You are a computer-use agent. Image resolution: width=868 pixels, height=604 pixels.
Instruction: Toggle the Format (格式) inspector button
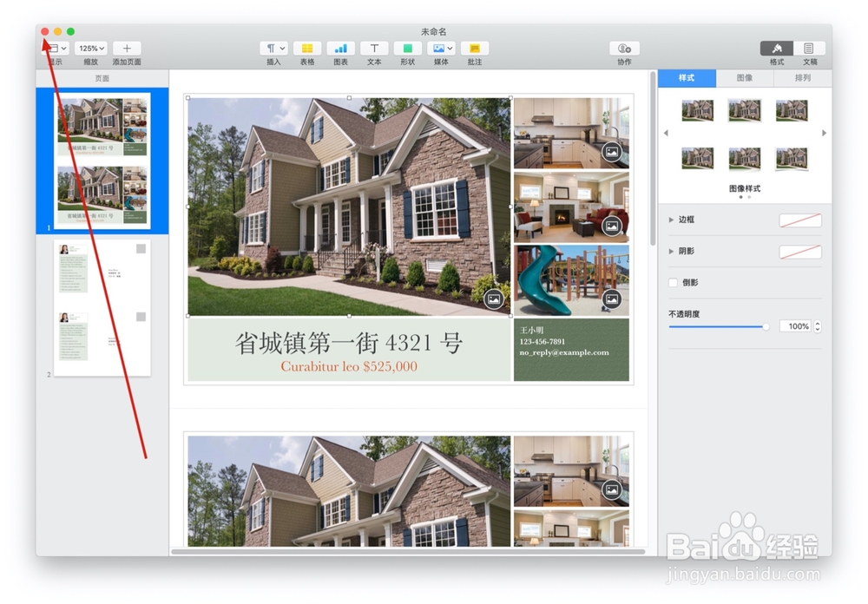tap(777, 49)
